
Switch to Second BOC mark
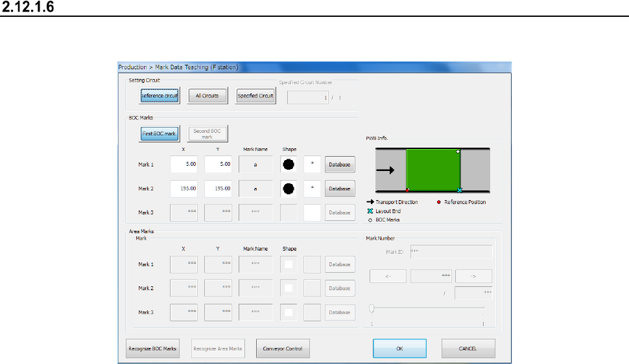(x=208, y=133)
